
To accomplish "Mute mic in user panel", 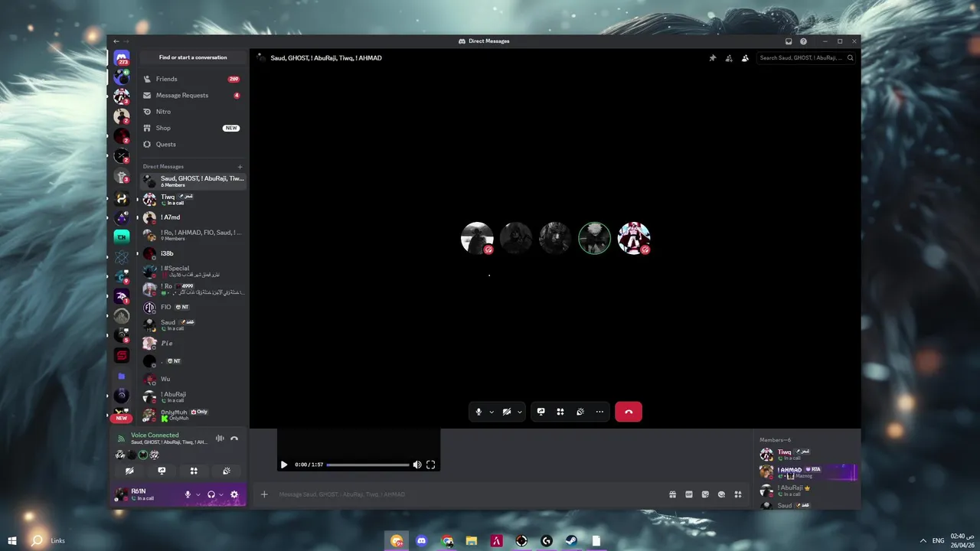I will point(188,494).
